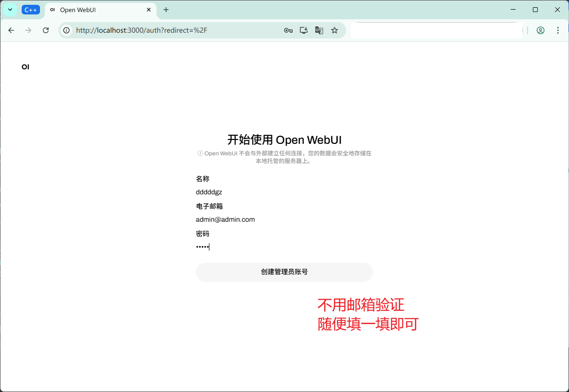Focus the address bar URL

click(x=142, y=30)
